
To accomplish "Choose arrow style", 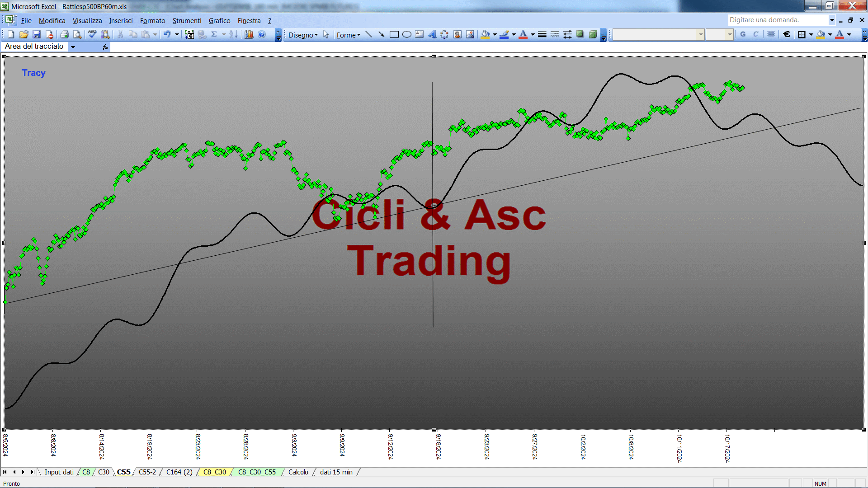I will pos(567,34).
